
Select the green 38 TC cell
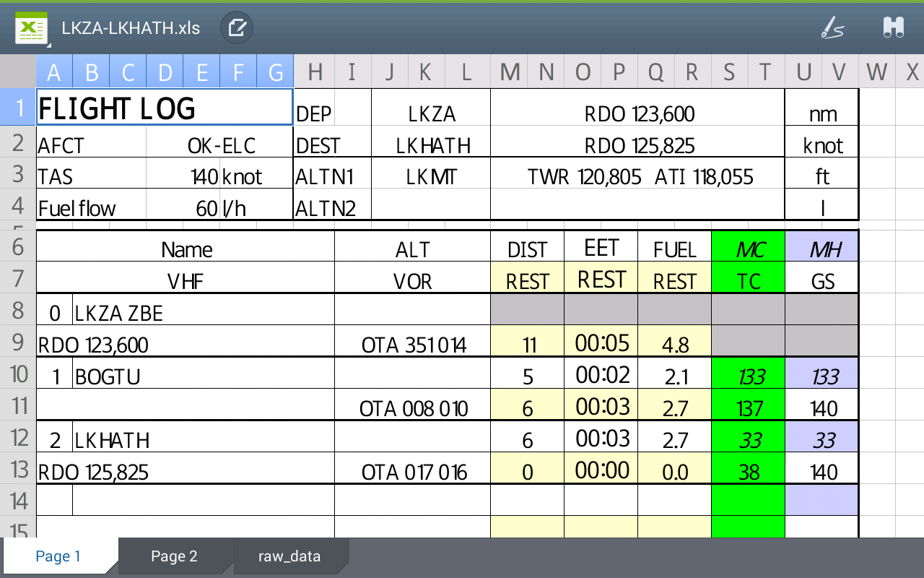click(749, 470)
